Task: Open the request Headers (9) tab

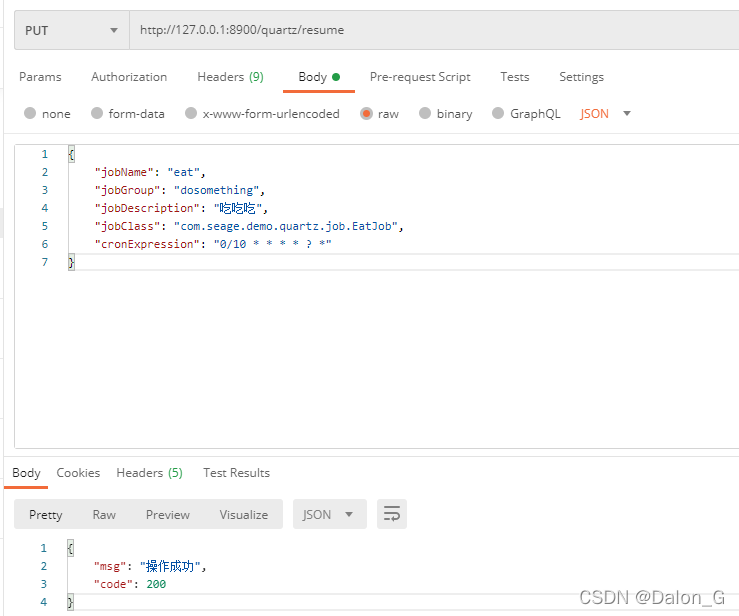Action: click(x=230, y=77)
